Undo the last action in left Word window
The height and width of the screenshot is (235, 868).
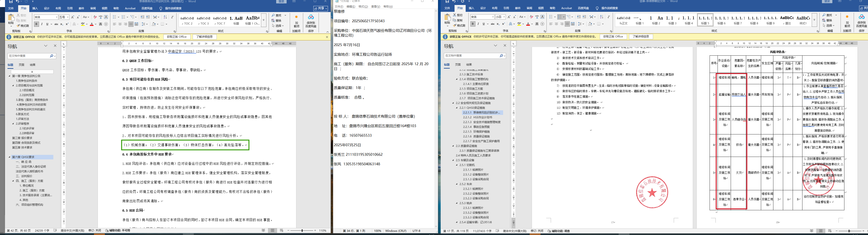[17, 2]
